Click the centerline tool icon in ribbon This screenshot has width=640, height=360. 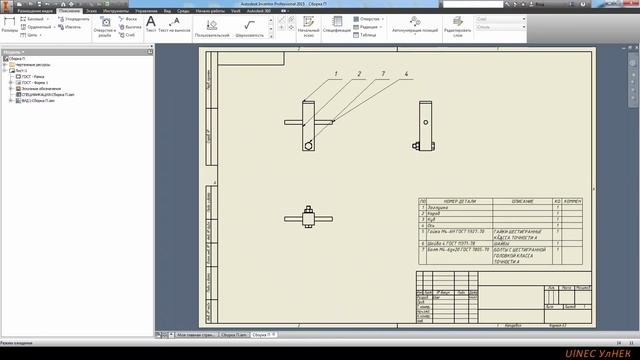tap(282, 20)
